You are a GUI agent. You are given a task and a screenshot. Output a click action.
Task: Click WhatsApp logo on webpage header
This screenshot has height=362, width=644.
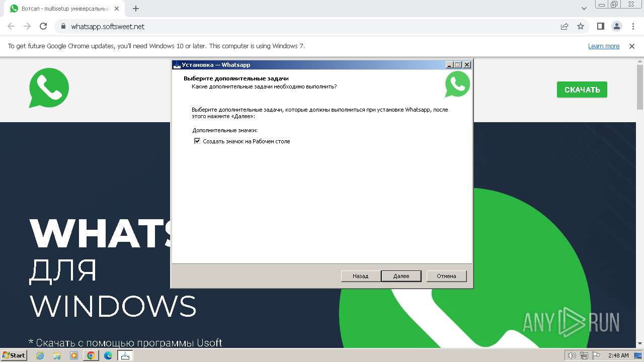click(x=49, y=88)
